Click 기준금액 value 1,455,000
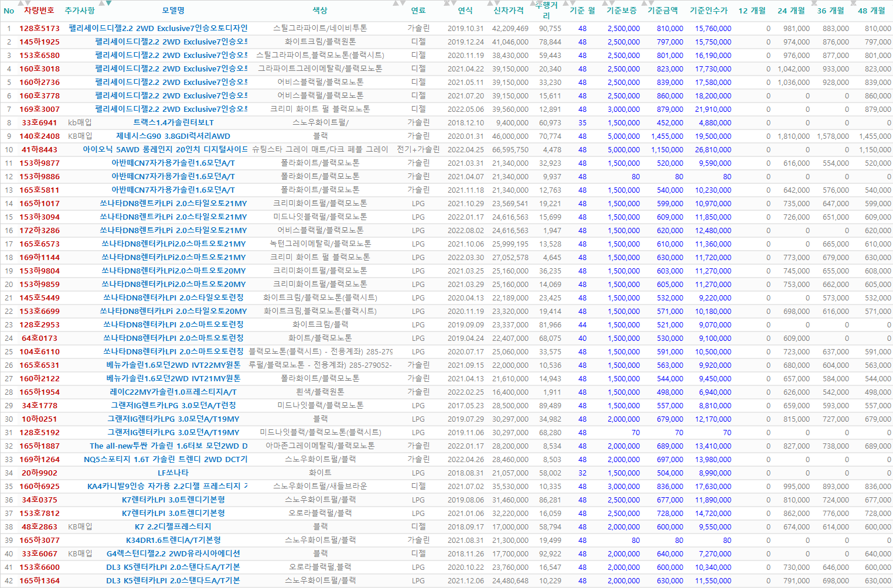893x588 pixels. point(667,136)
